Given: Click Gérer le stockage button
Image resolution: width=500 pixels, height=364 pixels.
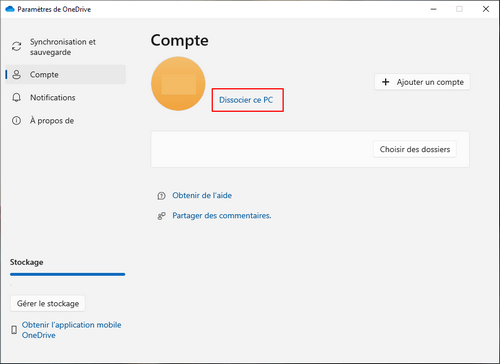Looking at the screenshot, I should tap(48, 303).
